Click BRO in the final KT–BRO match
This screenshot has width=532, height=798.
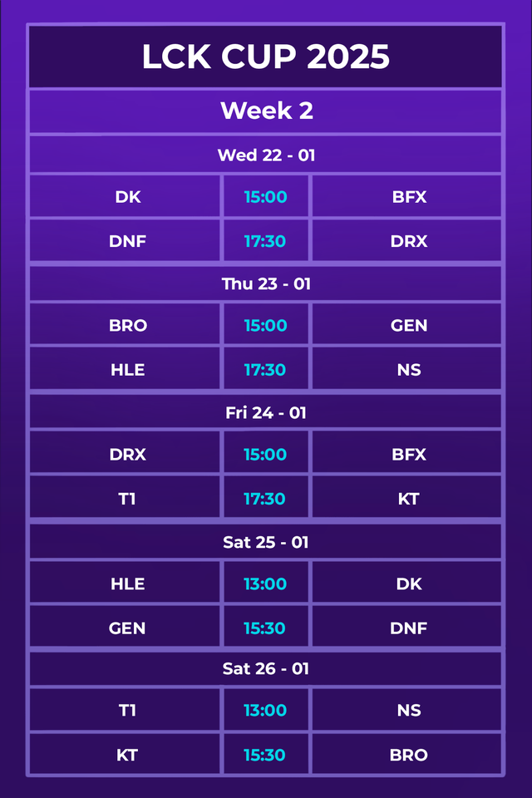[409, 755]
